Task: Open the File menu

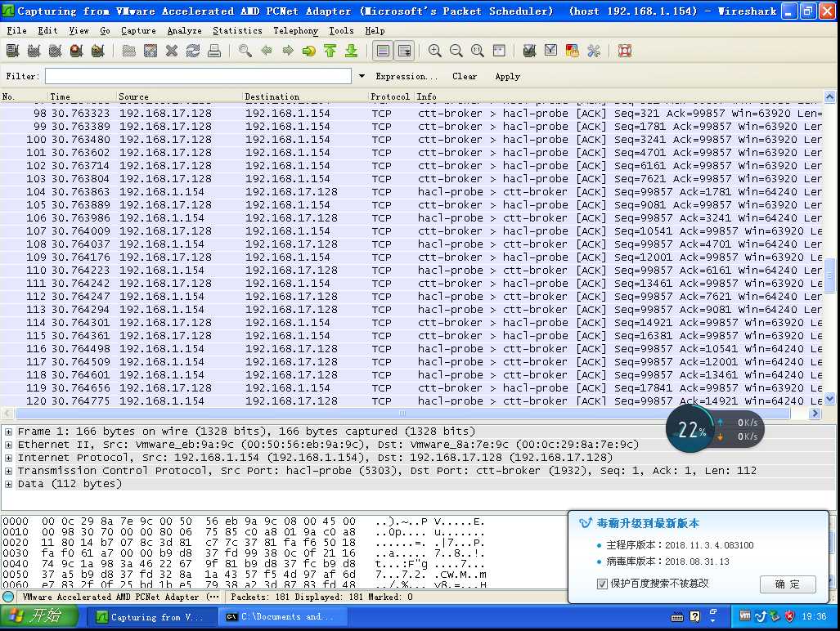Action: click(x=16, y=30)
